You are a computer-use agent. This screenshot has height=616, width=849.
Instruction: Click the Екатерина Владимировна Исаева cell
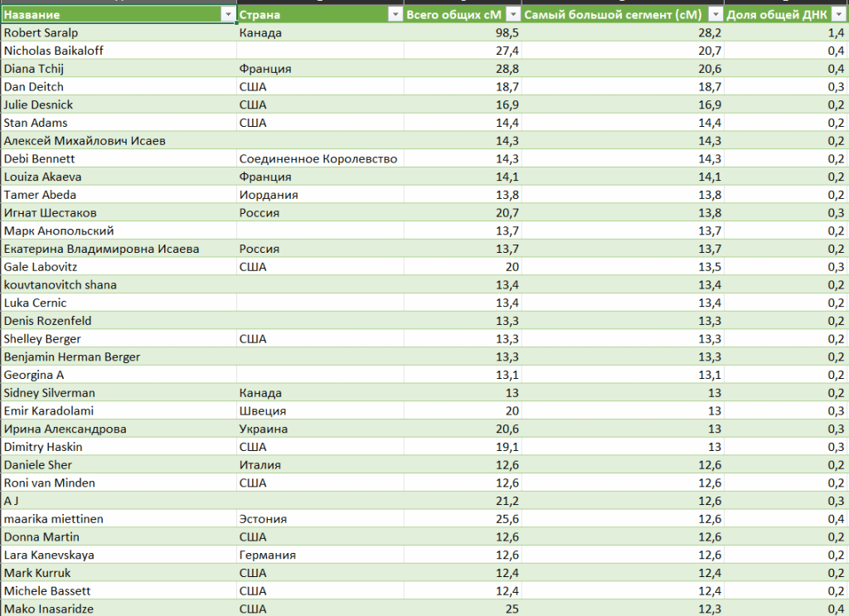[101, 249]
